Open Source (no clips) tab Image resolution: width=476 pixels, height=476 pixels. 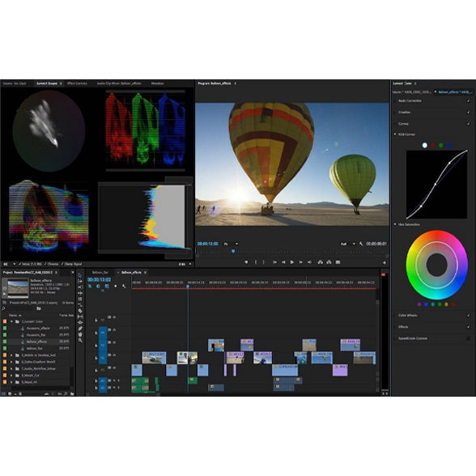point(15,83)
